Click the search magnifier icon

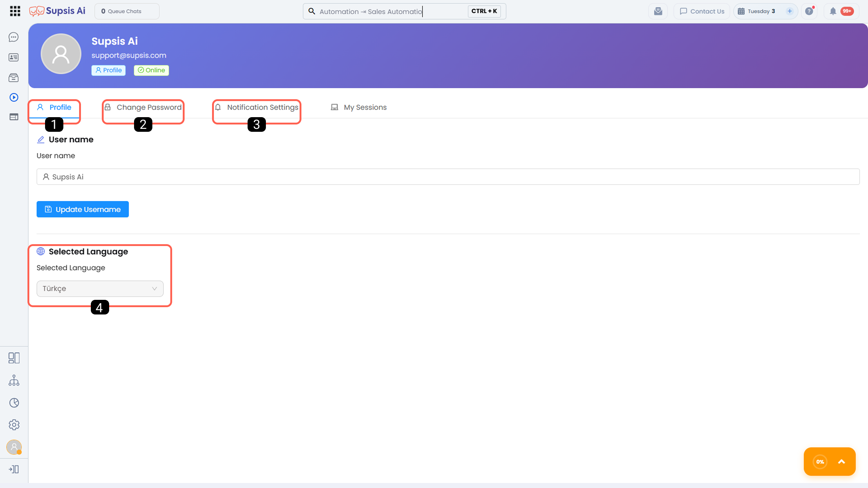[312, 11]
